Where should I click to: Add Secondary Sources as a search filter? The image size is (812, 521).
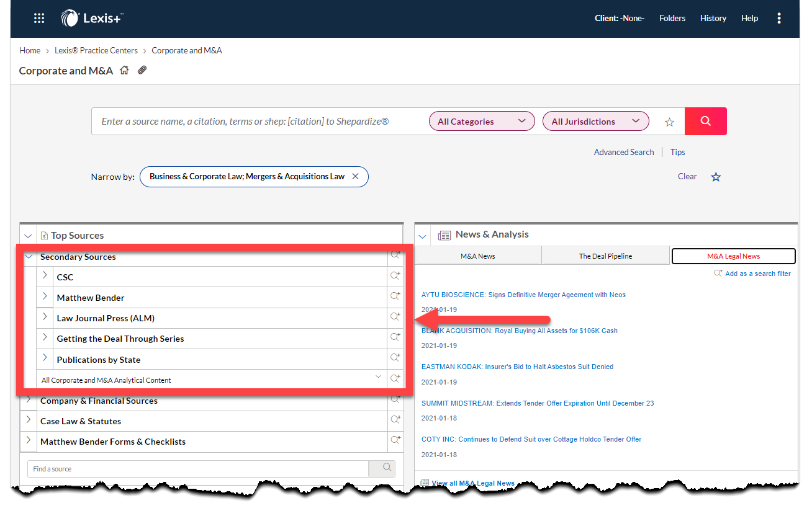(x=395, y=255)
